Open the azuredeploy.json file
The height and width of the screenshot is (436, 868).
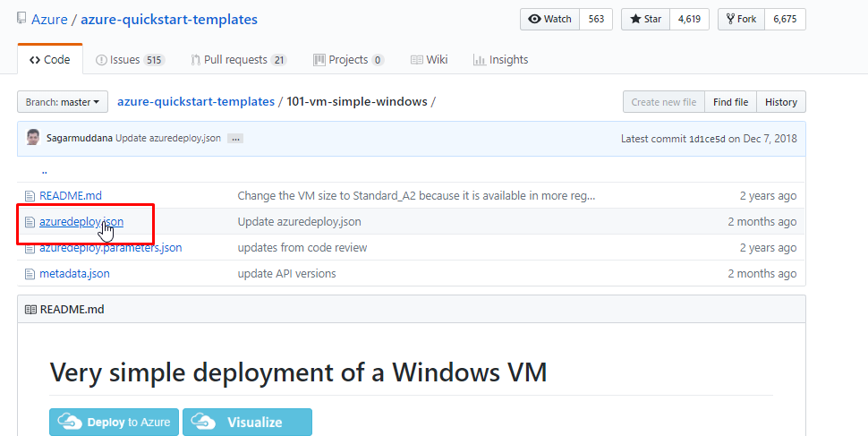(x=81, y=222)
